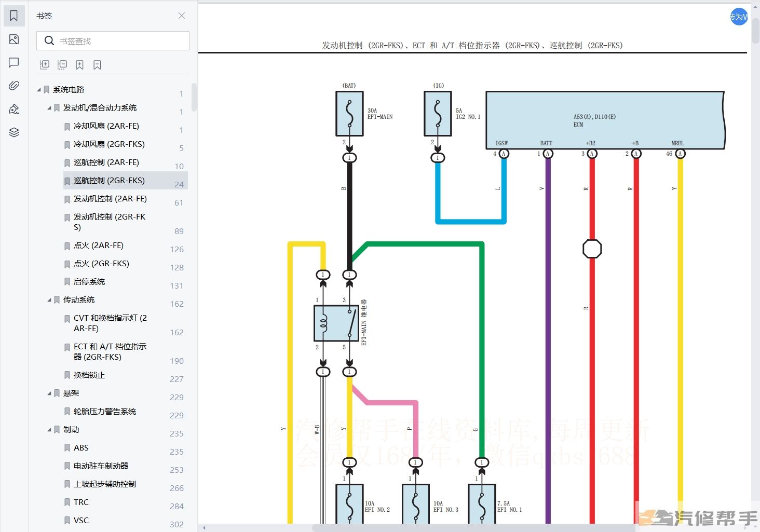Screen dimensions: 760x532
Task: Go to the 电动驻车制动器 bookmark
Action: 101,466
